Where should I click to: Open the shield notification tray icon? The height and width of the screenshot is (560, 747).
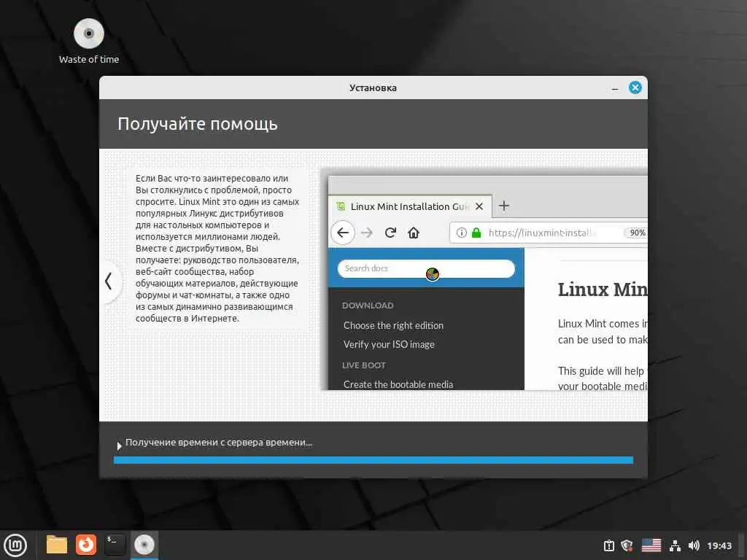(x=627, y=545)
